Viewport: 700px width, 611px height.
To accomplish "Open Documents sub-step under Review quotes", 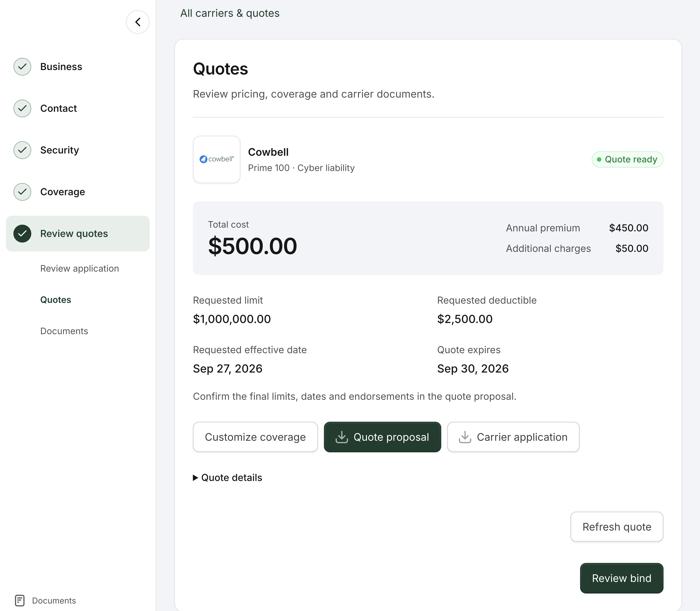I will [64, 331].
